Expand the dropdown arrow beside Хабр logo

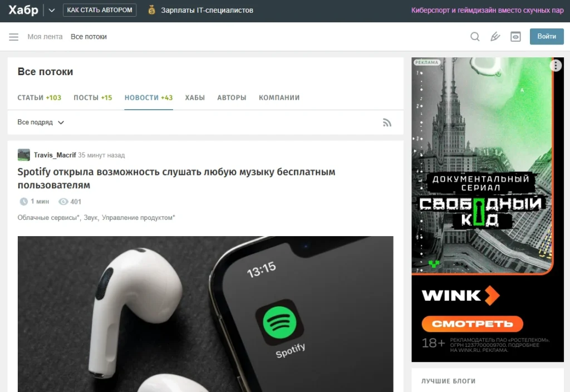tap(52, 10)
